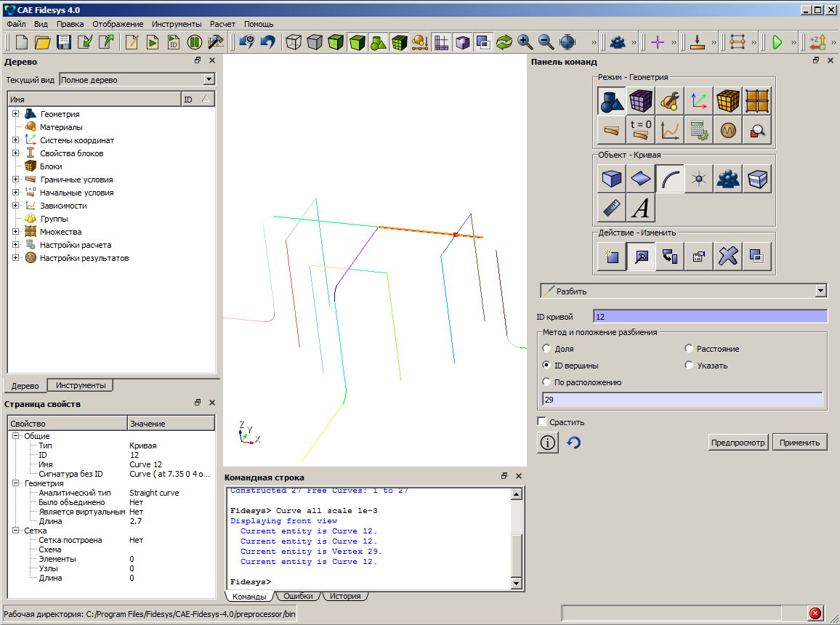The height and width of the screenshot is (625, 840).
Task: Select Surface object icon
Action: 641,179
